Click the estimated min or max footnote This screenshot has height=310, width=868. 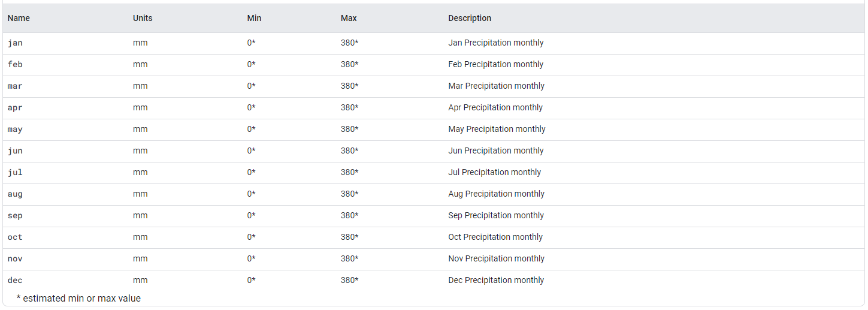click(78, 298)
